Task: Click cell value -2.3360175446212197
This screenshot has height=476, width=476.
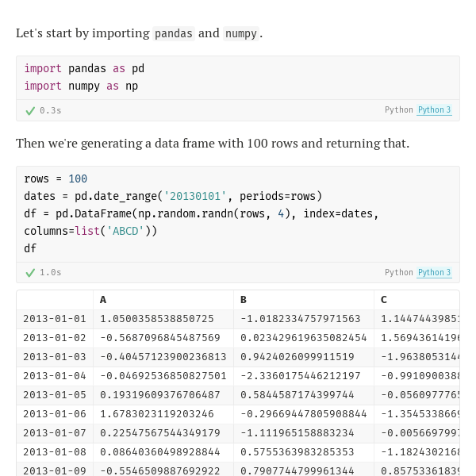Action: tap(300, 376)
